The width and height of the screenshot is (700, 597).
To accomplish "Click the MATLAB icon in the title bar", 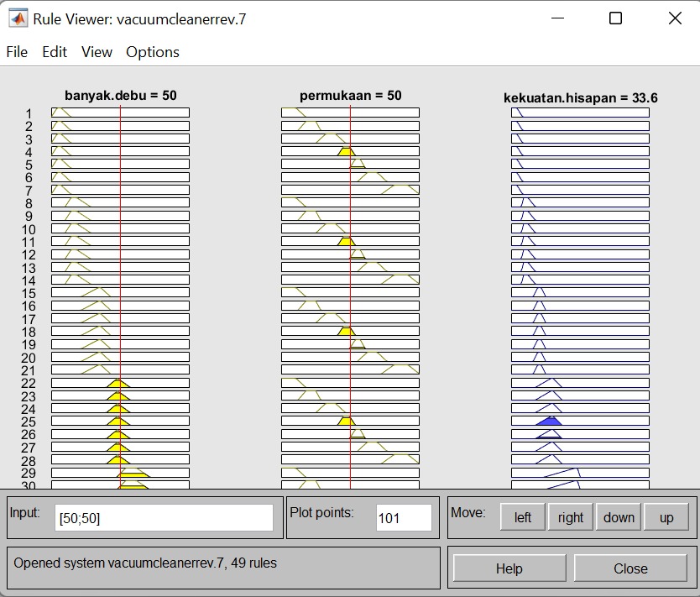I will tap(18, 18).
